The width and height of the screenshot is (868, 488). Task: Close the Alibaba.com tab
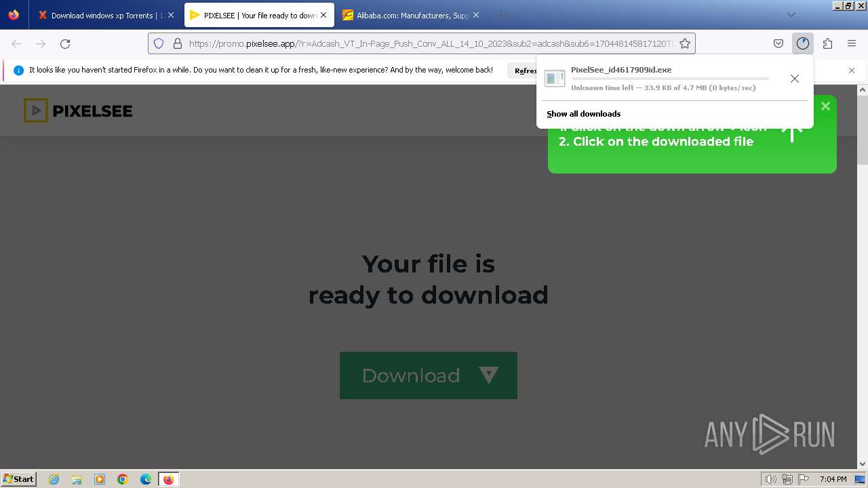pyautogui.click(x=475, y=15)
